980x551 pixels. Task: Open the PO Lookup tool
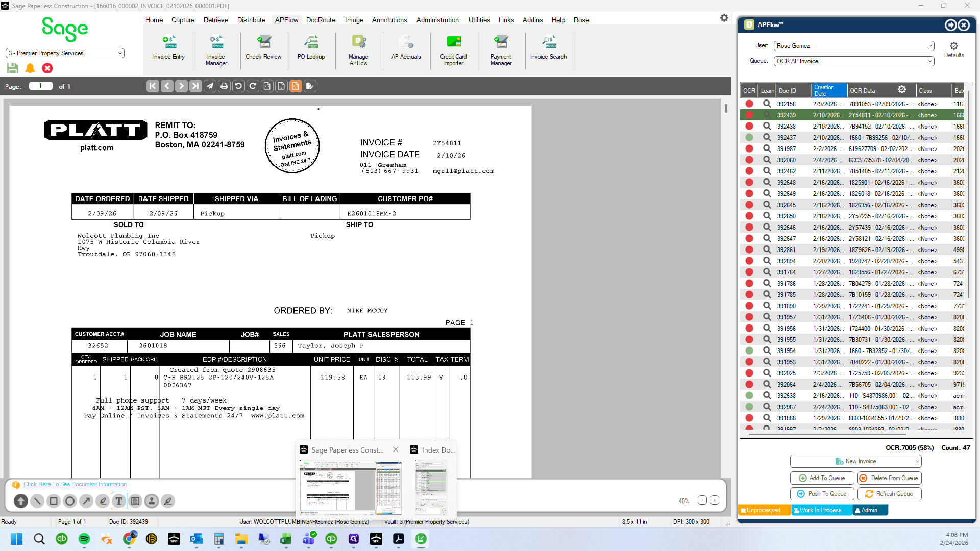tap(311, 48)
